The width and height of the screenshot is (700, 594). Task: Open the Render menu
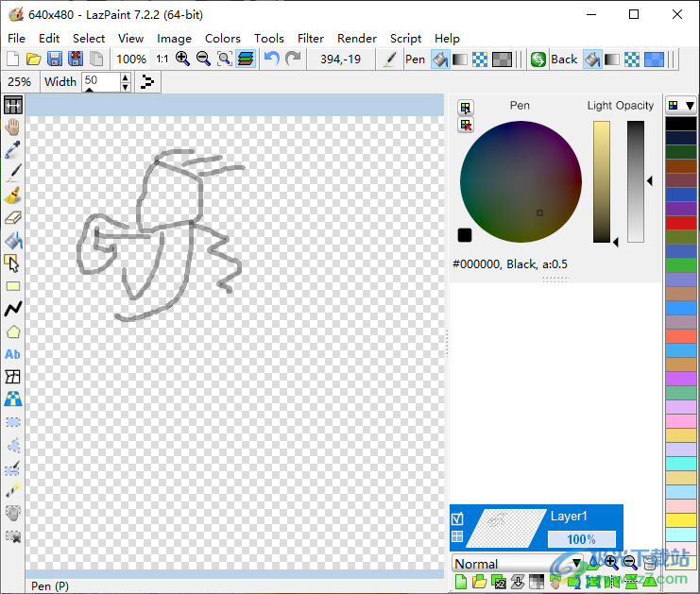357,39
